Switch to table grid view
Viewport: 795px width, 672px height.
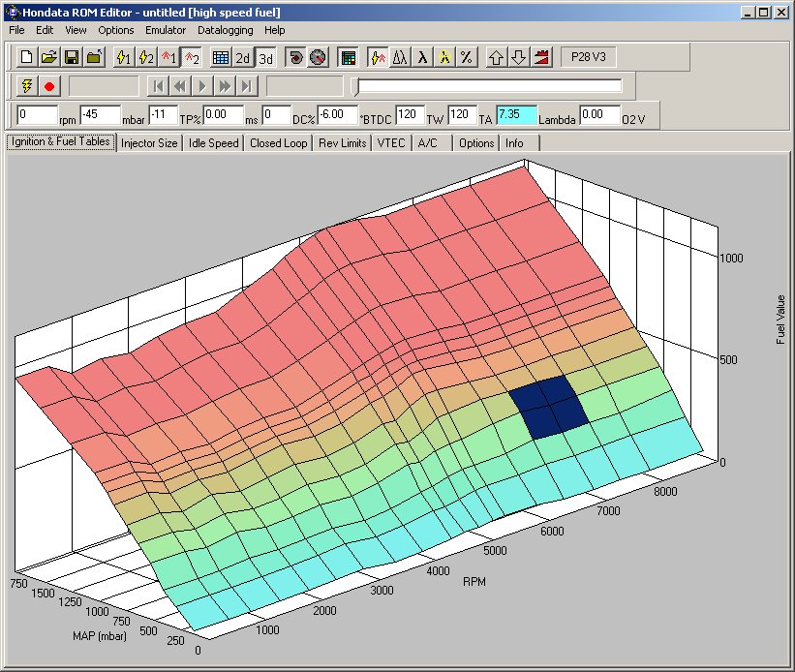(221, 57)
